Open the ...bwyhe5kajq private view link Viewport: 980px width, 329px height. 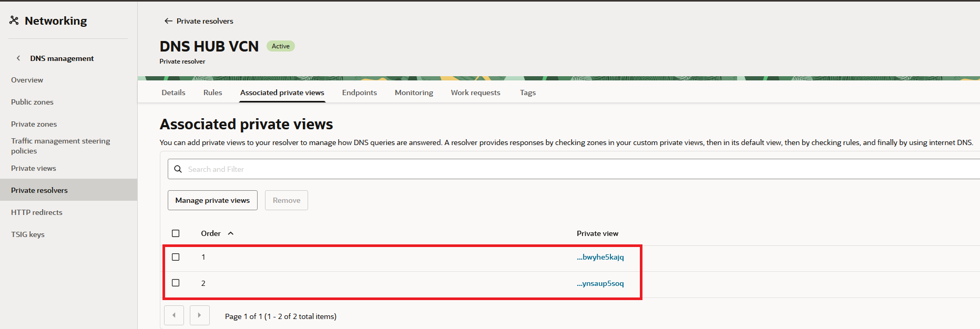point(600,257)
